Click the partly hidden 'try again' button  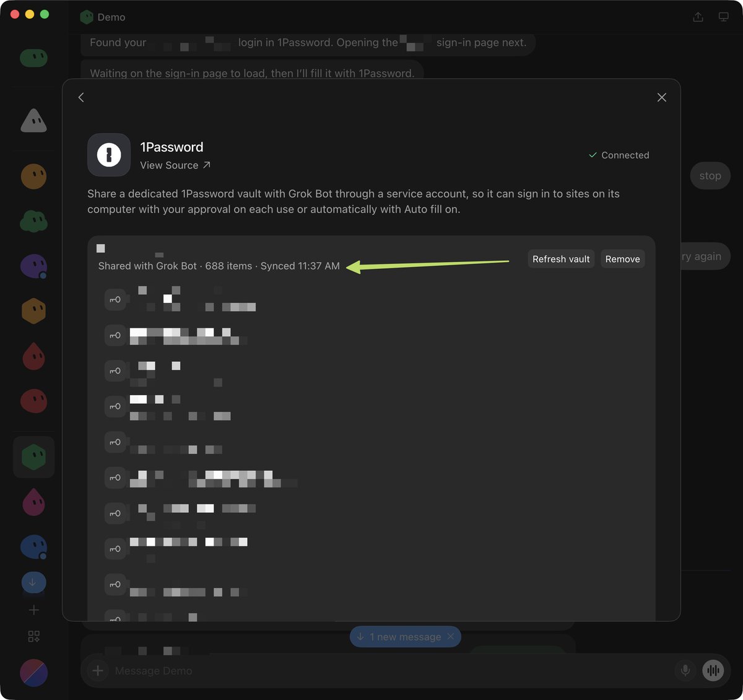(x=705, y=256)
